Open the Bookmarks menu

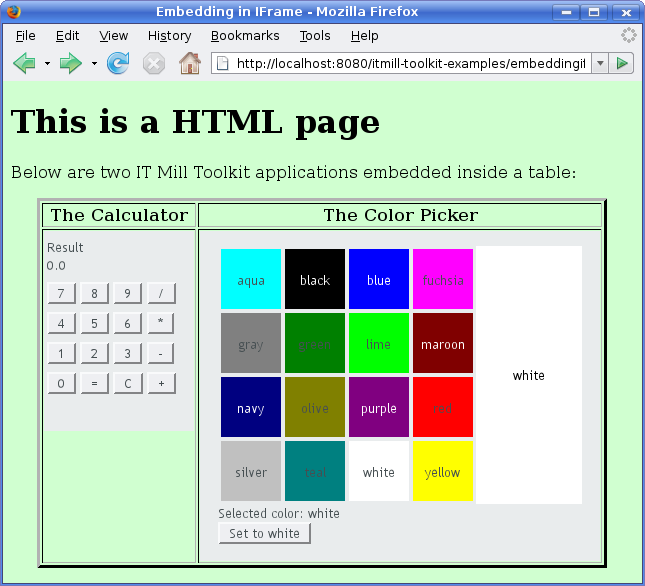[x=245, y=36]
